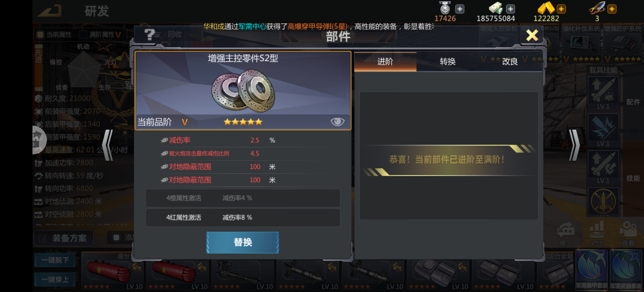Add cash via plus beside 185755084
Image resolution: width=644 pixels, height=292 pixels.
510,9
